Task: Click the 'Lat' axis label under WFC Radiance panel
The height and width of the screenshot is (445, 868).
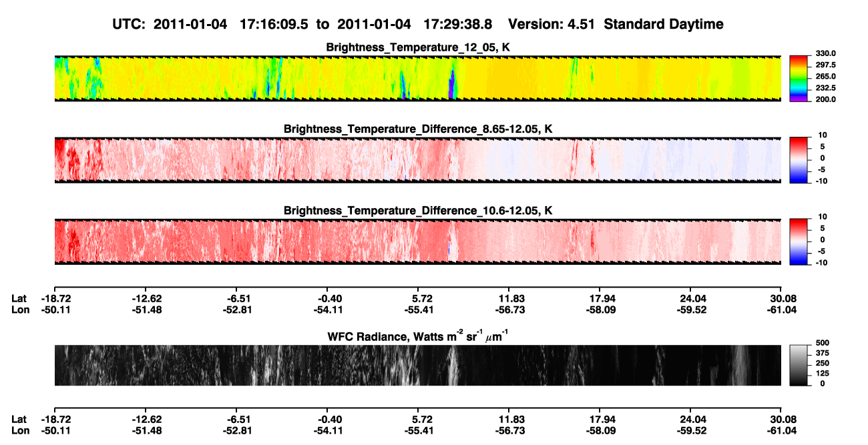Action: click(x=19, y=420)
